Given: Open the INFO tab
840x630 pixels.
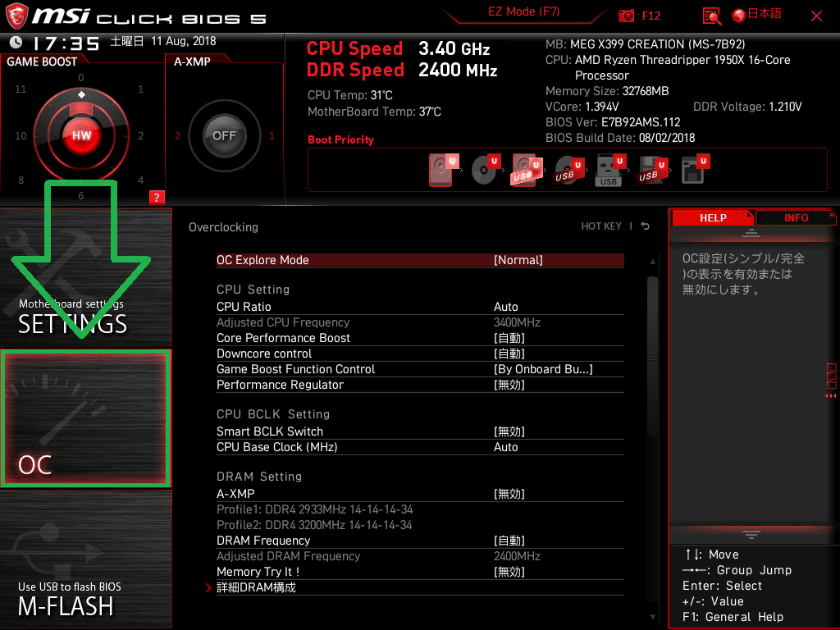Looking at the screenshot, I should coord(796,218).
